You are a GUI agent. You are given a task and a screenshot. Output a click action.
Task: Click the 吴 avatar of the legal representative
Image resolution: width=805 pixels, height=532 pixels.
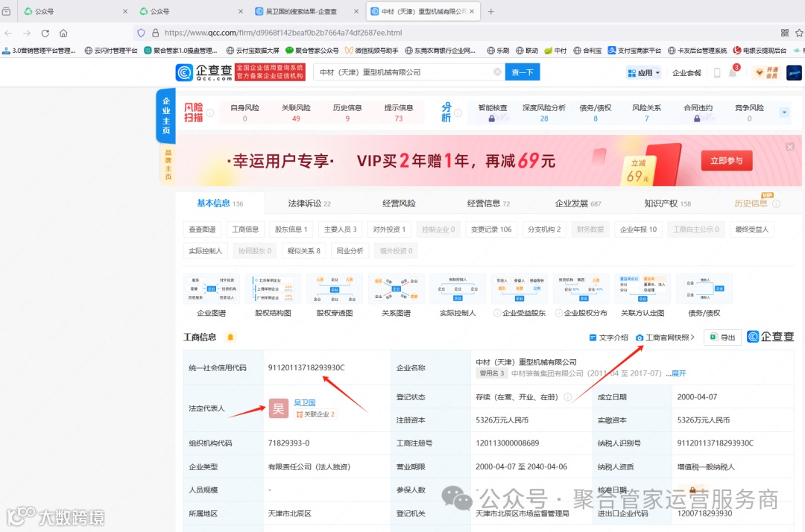[278, 408]
